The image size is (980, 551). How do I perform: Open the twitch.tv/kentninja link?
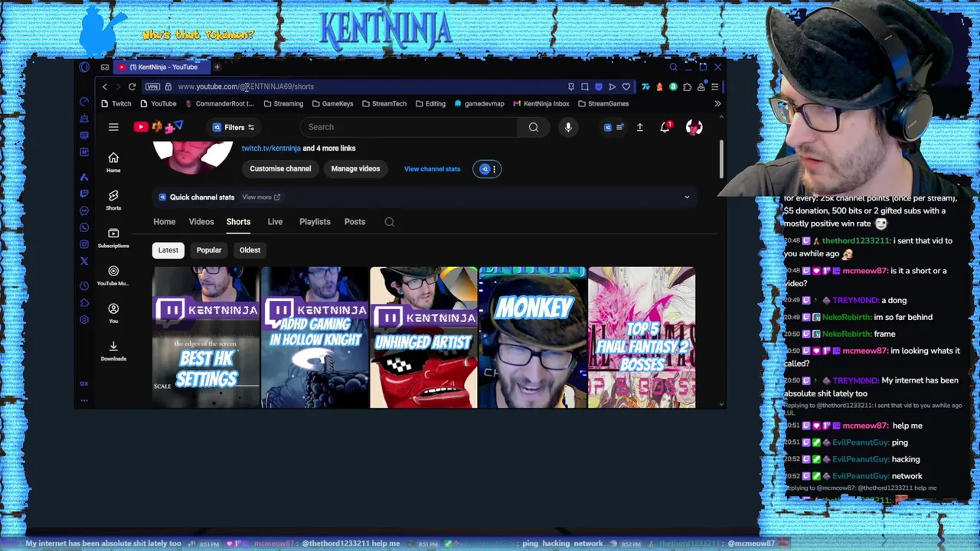(271, 148)
